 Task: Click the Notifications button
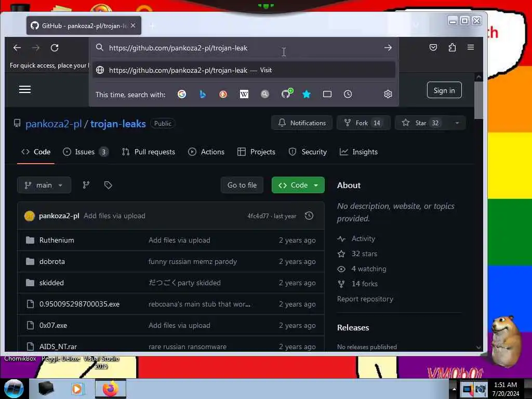click(x=302, y=123)
